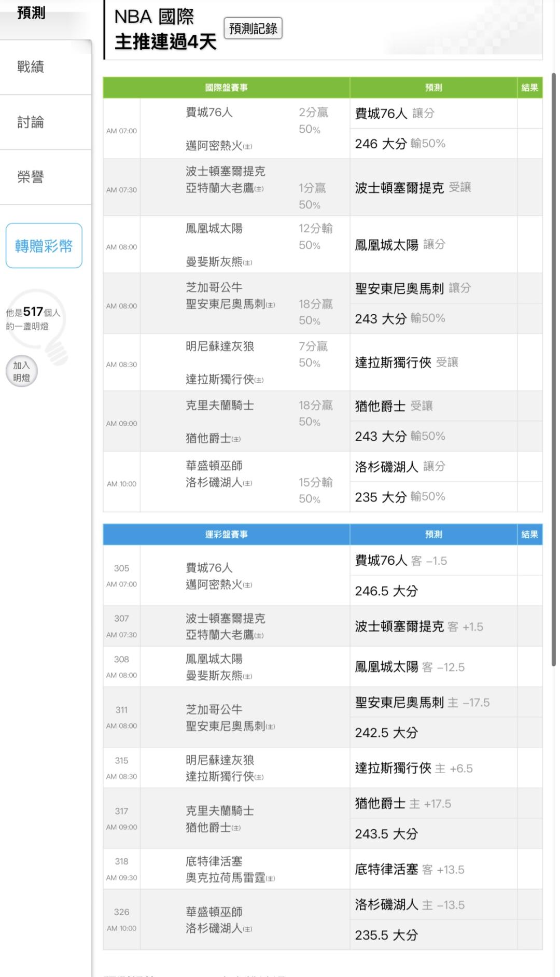Viewport: 560px width, 977px height.
Task: Open the 戰績 tab in sidebar
Action: [x=31, y=67]
